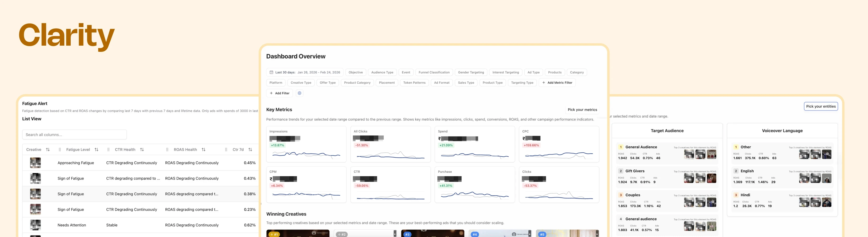The height and width of the screenshot is (237, 868).
Task: Select the 'General Audience' rank 1 entry
Action: 667,153
